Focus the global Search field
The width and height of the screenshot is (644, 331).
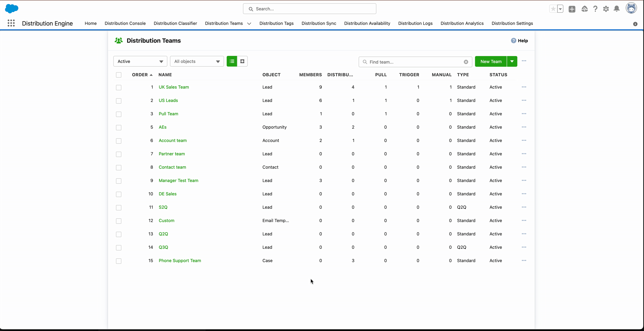[309, 9]
